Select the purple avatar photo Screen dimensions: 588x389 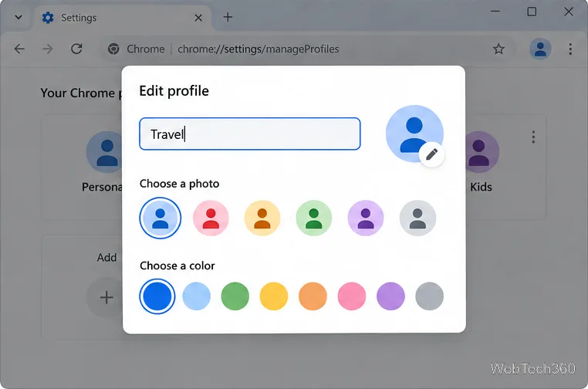[x=366, y=218]
